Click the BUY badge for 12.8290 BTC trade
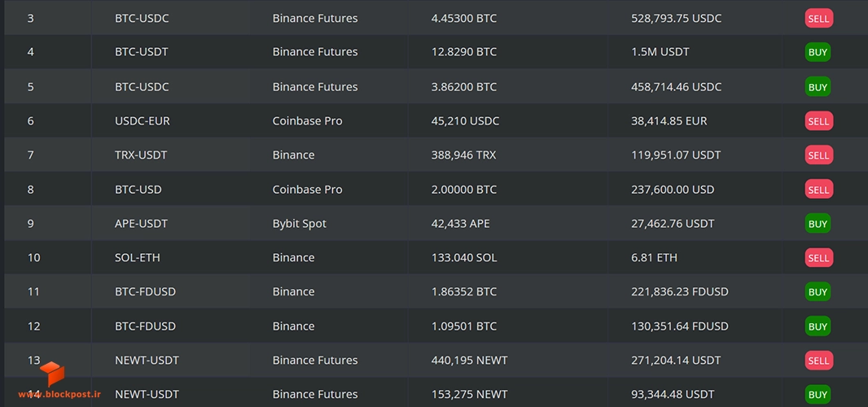 (818, 52)
